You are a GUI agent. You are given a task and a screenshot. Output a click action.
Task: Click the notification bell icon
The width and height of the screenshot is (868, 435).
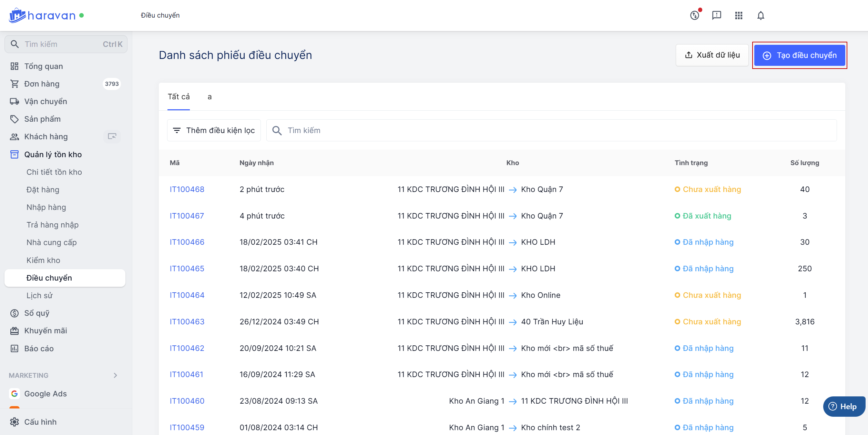[x=760, y=16]
